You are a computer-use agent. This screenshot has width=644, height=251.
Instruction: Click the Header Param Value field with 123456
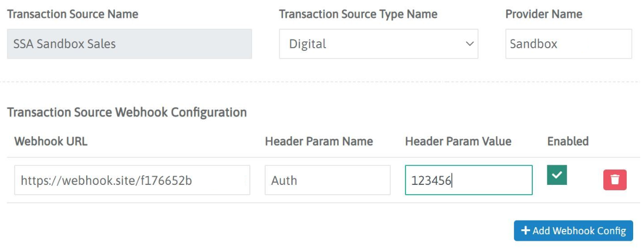(x=468, y=180)
